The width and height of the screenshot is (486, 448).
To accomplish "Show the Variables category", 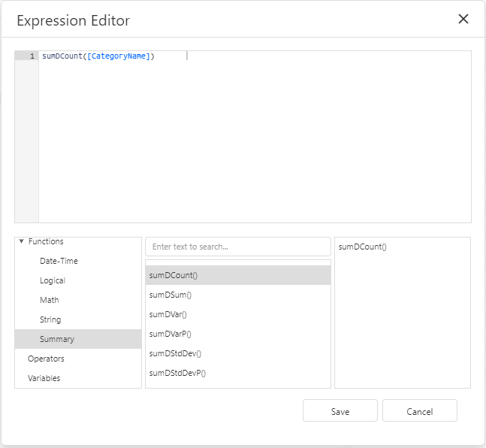I will tap(44, 378).
